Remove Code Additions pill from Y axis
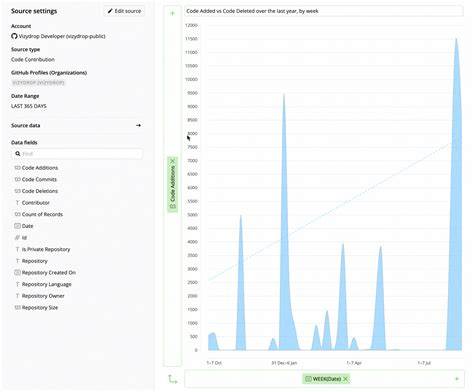This screenshot has width=474, height=392. pyautogui.click(x=173, y=161)
